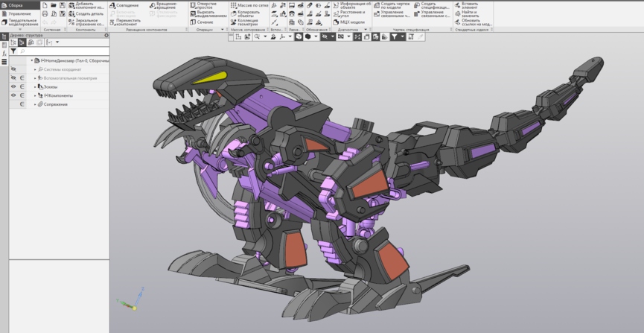644x333 pixels.
Task: Hide Эскизы using its eye icon
Action: point(13,86)
